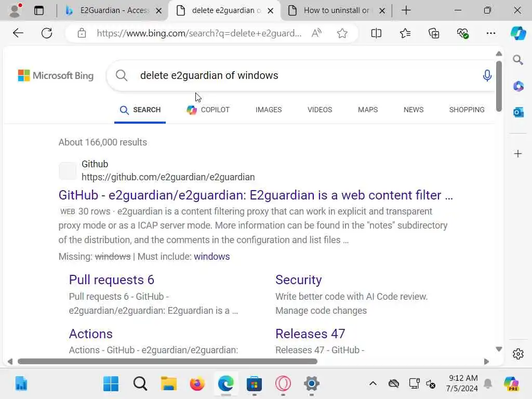Select the SEARCH tab
Image resolution: width=532 pixels, height=399 pixels.
click(140, 110)
